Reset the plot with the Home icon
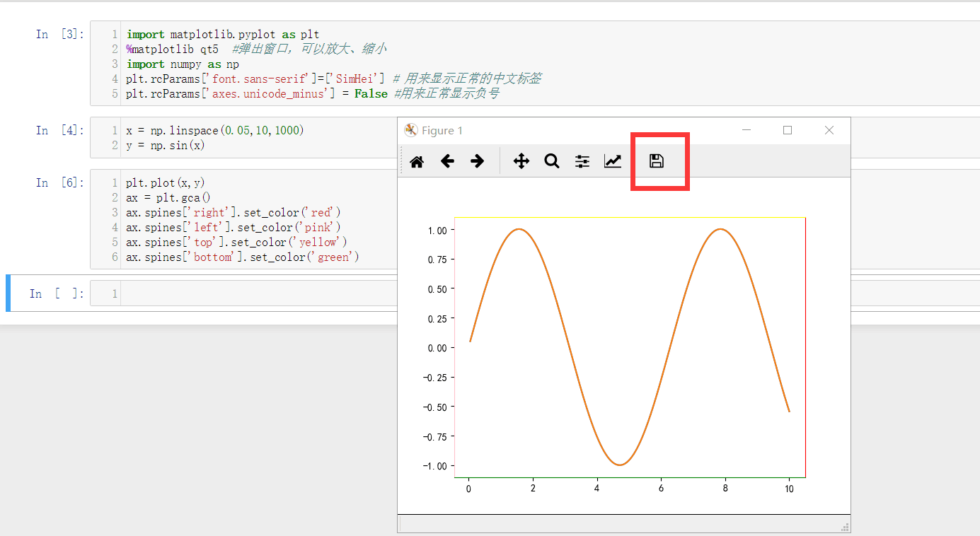This screenshot has height=536, width=980. click(417, 162)
